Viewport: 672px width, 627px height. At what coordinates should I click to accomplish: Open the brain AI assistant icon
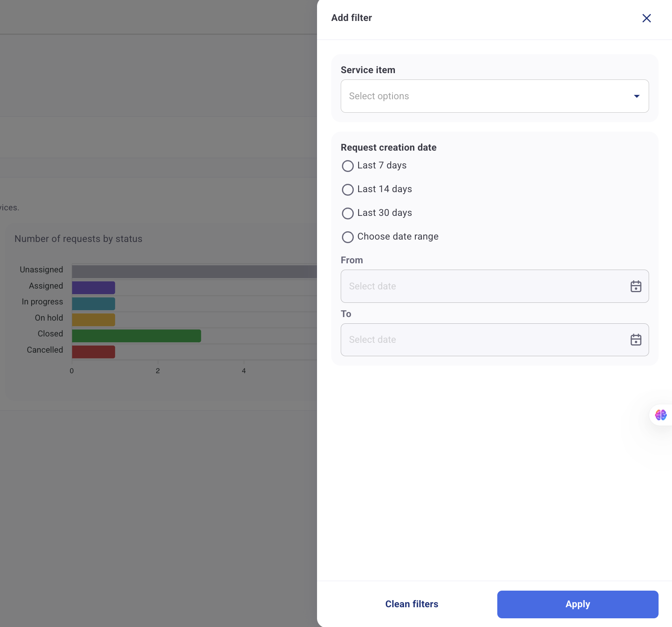coord(661,415)
